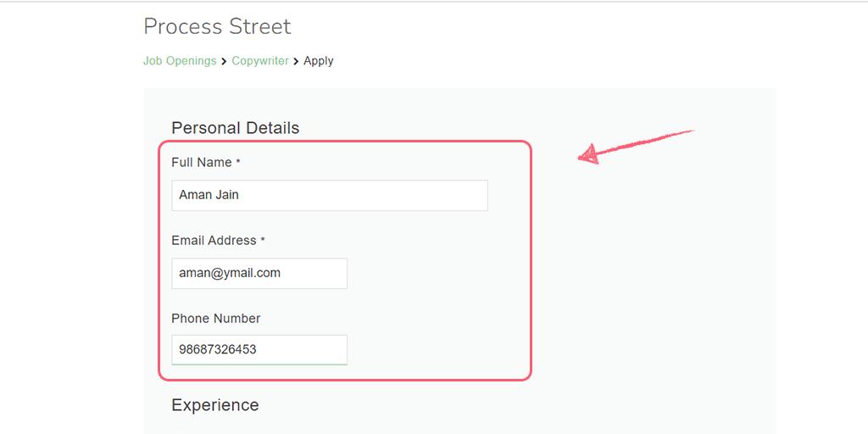
Task: Click the required asterisk beside Full Name
Action: click(x=238, y=161)
